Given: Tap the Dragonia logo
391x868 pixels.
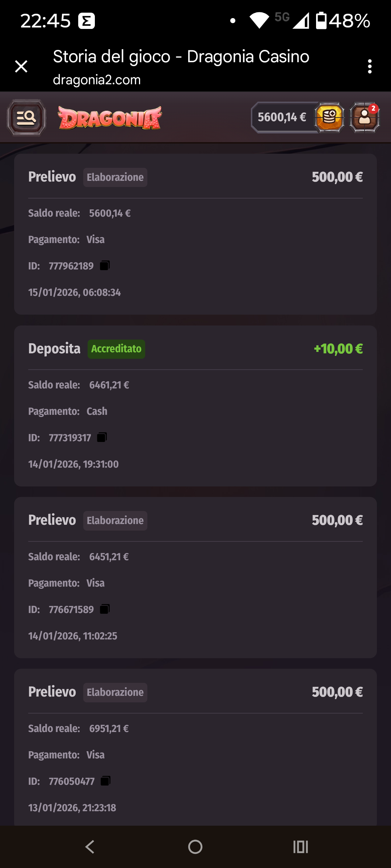Looking at the screenshot, I should click(110, 118).
